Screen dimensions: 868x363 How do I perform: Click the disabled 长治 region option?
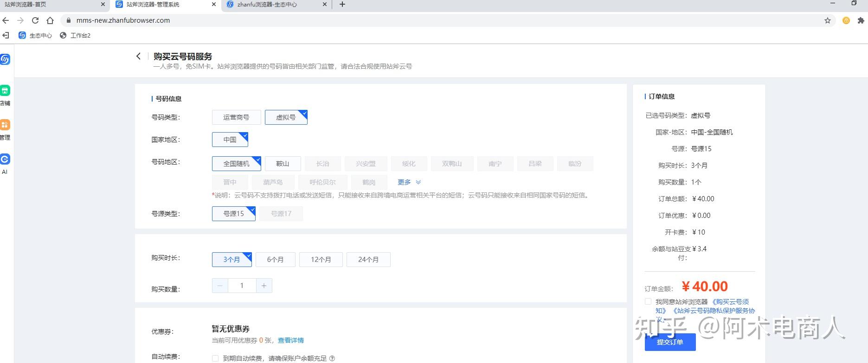tap(322, 164)
